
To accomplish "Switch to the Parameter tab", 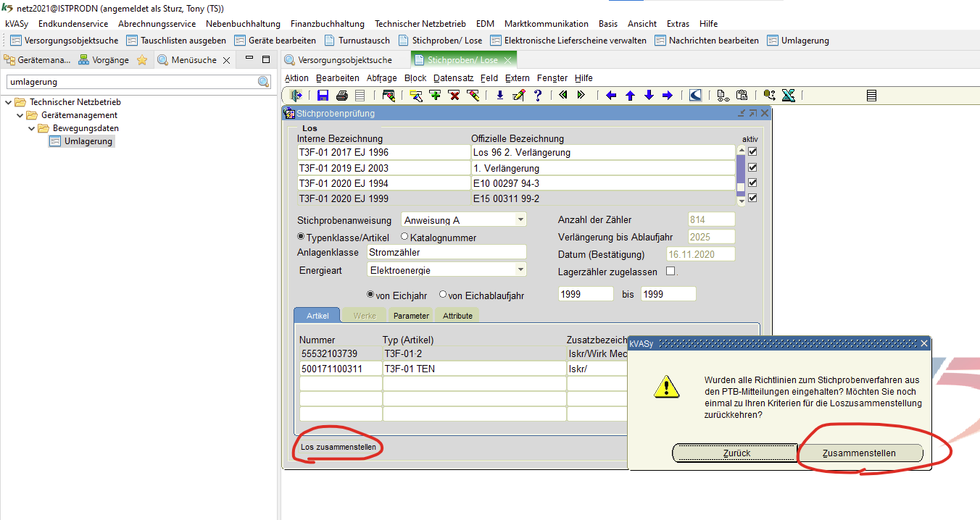I will coord(412,316).
